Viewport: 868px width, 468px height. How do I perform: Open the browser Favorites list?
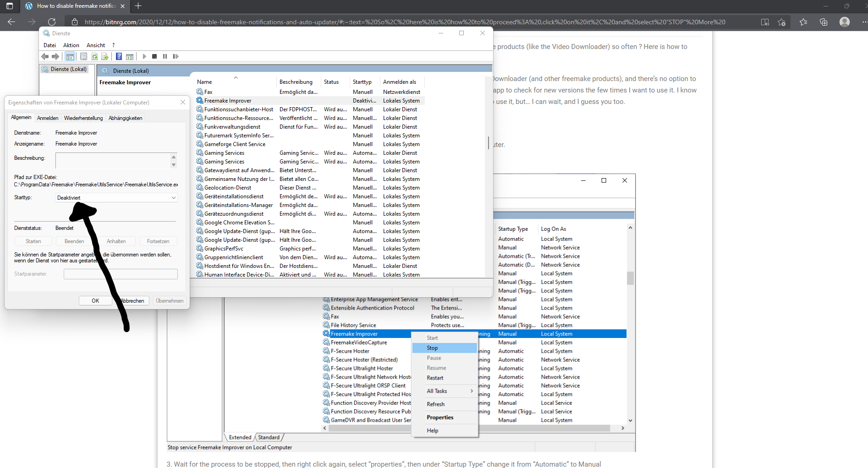point(803,22)
